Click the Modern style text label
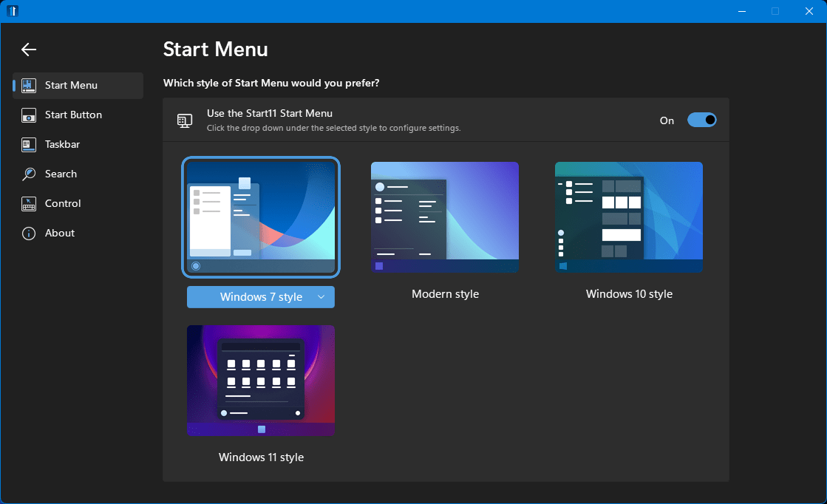The image size is (827, 504). pos(445,294)
